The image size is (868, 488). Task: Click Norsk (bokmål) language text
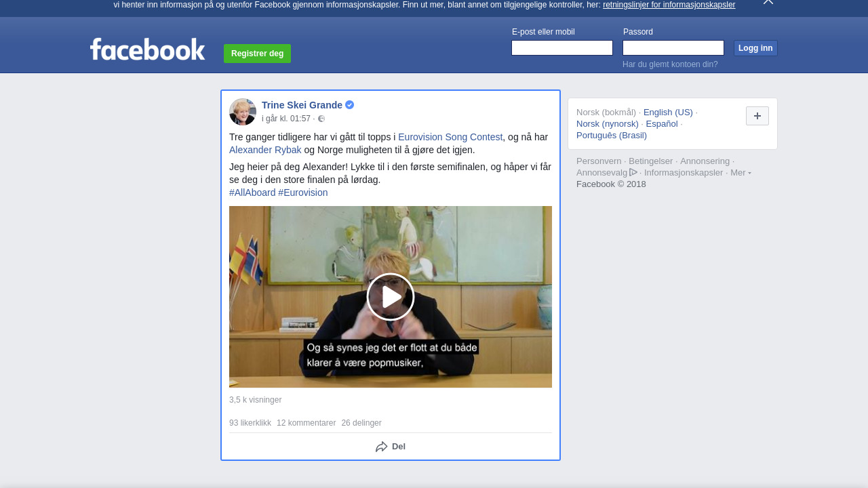click(606, 113)
